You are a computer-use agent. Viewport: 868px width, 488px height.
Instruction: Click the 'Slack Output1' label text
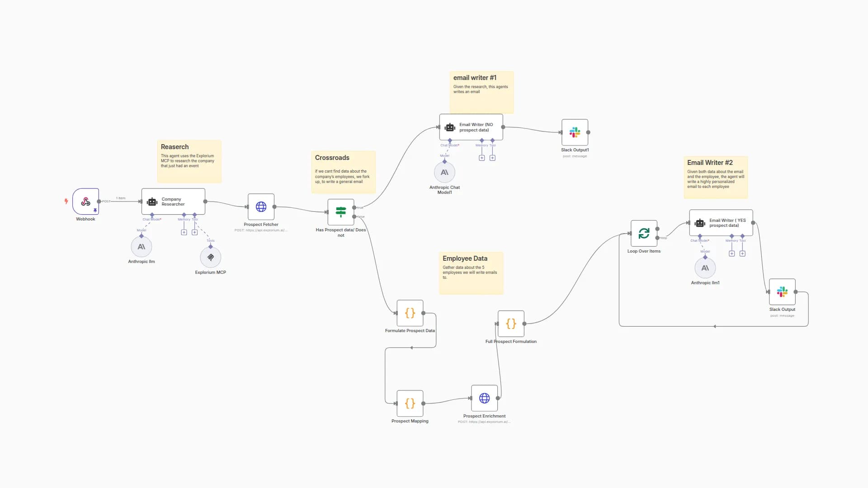point(575,150)
